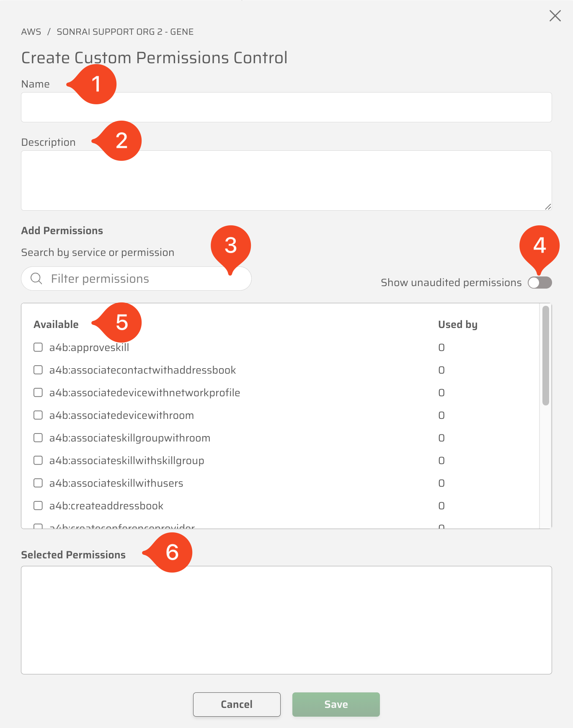This screenshot has width=573, height=728.
Task: Select the a4b:associateskillwithskillgroup checkbox
Action: [x=38, y=460]
